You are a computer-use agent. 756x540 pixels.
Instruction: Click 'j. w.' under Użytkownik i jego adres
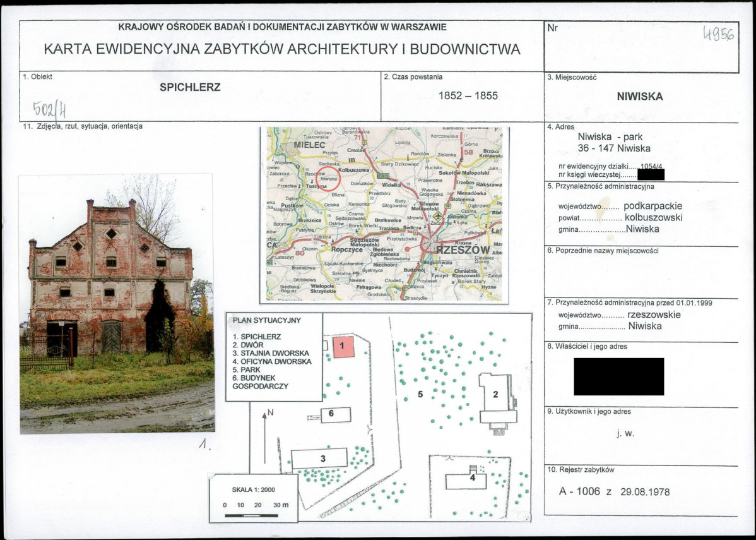(625, 433)
